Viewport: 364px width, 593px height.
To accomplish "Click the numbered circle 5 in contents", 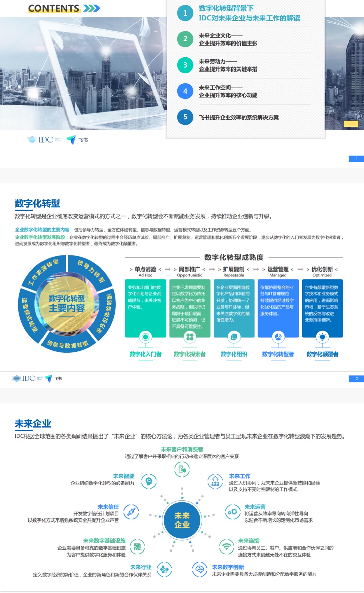I will tap(185, 117).
